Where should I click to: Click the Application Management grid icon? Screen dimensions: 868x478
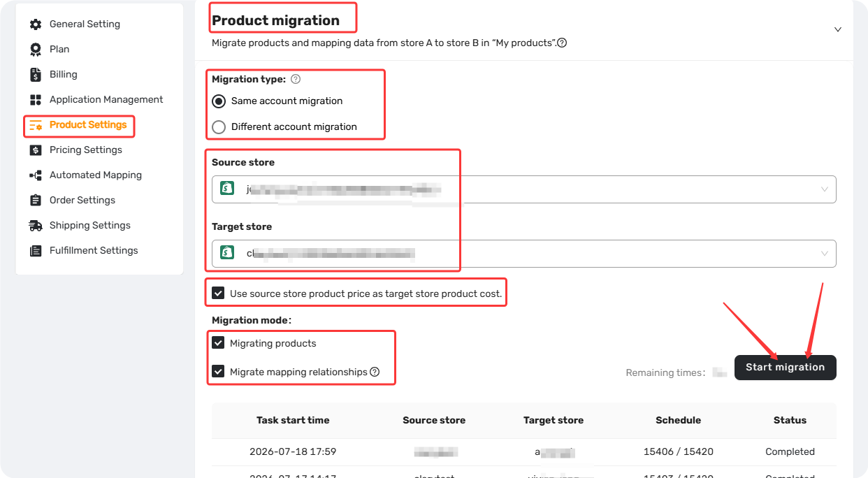point(36,100)
